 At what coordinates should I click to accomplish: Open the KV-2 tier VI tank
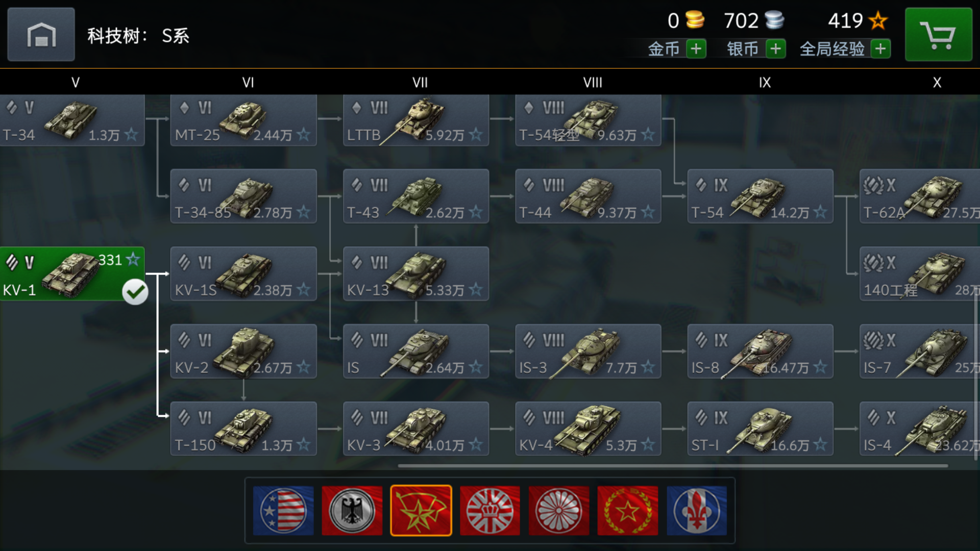click(x=243, y=352)
